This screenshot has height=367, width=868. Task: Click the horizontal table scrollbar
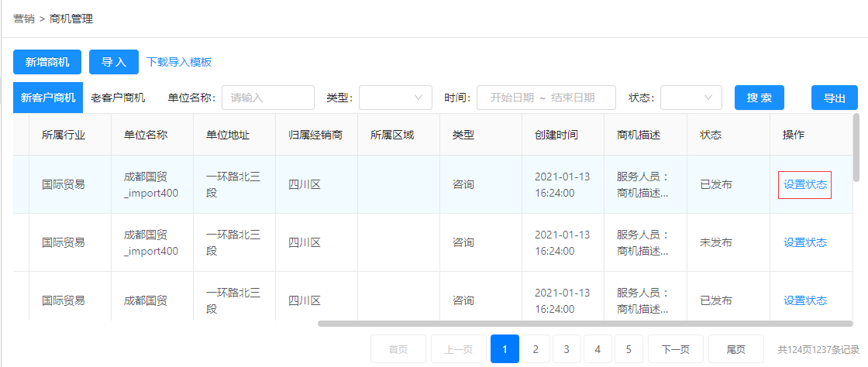[585, 324]
